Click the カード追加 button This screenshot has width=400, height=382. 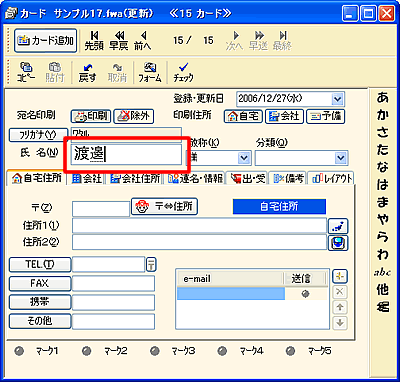click(x=45, y=40)
